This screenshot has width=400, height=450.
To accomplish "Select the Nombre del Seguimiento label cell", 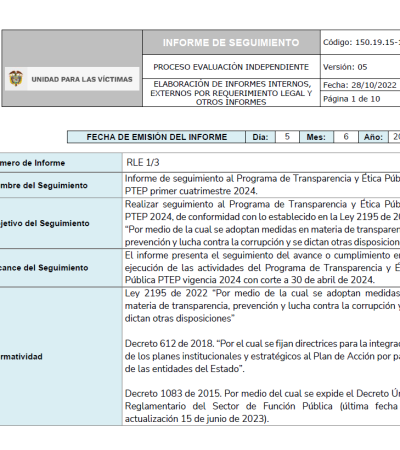I will click(x=61, y=185).
